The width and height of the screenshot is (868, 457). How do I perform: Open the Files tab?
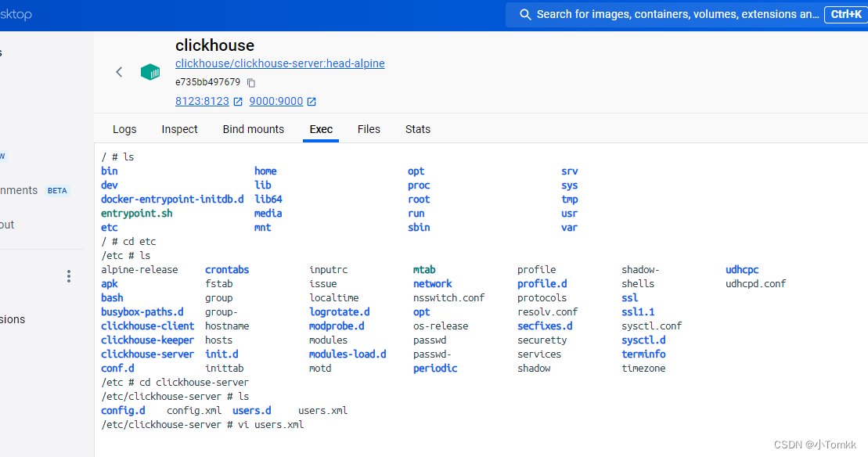(x=368, y=129)
